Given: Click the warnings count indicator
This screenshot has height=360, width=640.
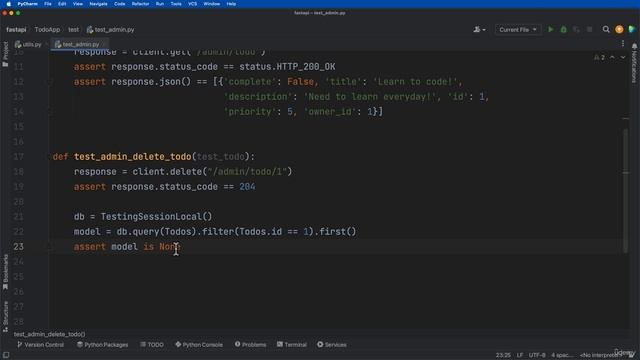Looking at the screenshot, I should 599,58.
